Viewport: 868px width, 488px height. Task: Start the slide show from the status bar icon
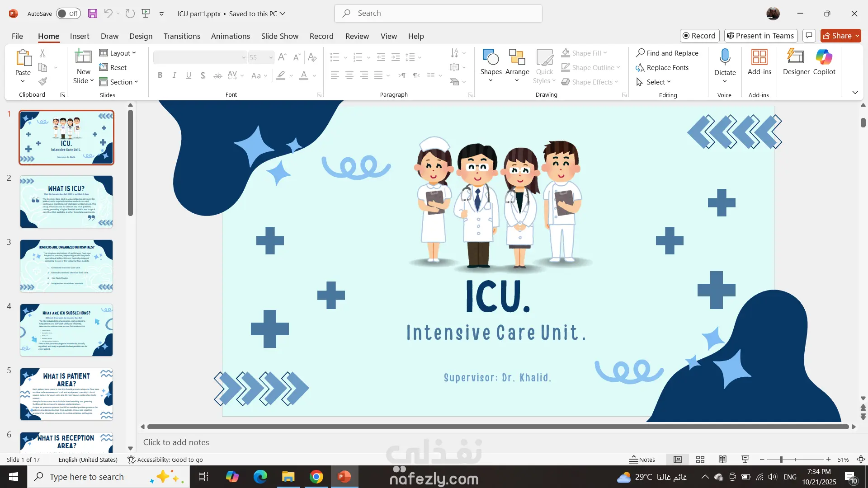point(745,460)
